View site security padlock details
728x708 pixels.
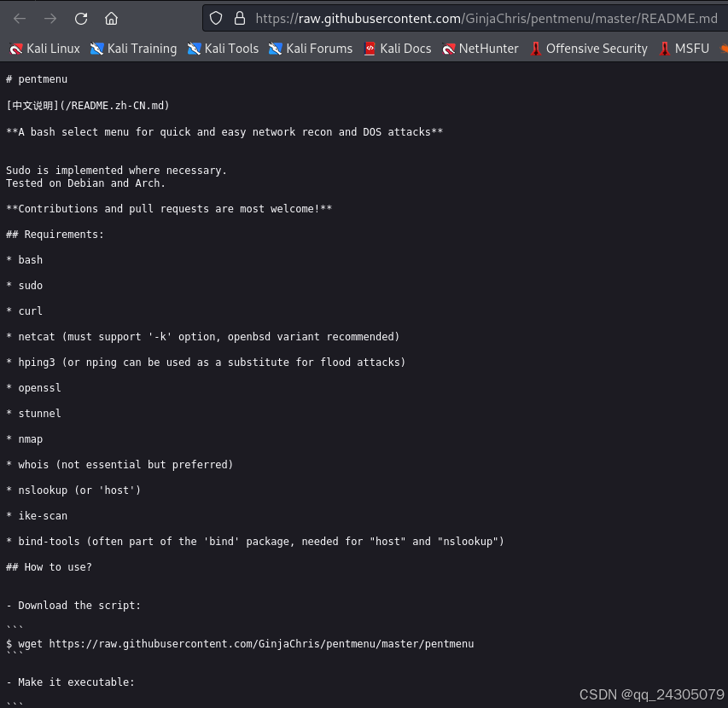click(x=240, y=19)
